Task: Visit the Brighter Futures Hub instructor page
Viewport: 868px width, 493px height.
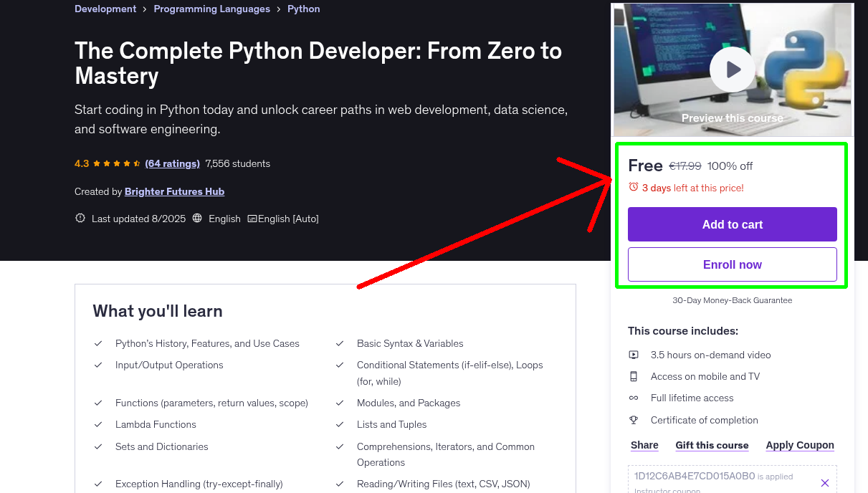Action: pos(174,191)
